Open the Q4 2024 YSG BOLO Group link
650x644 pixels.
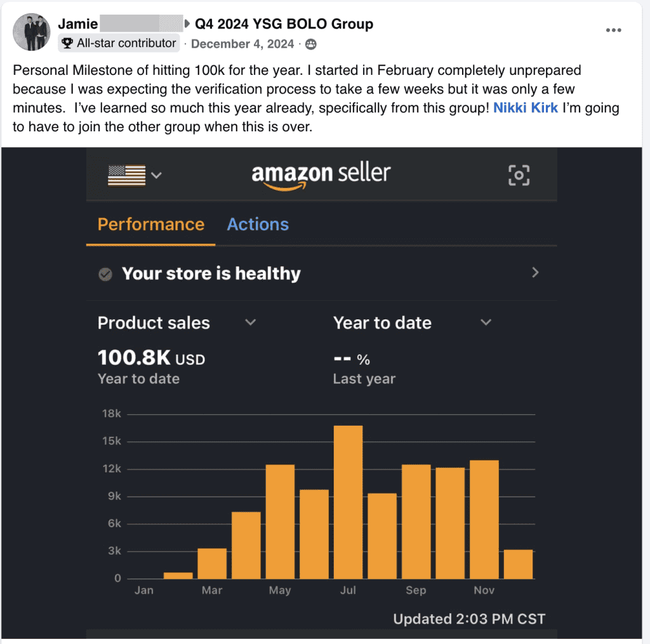284,23
